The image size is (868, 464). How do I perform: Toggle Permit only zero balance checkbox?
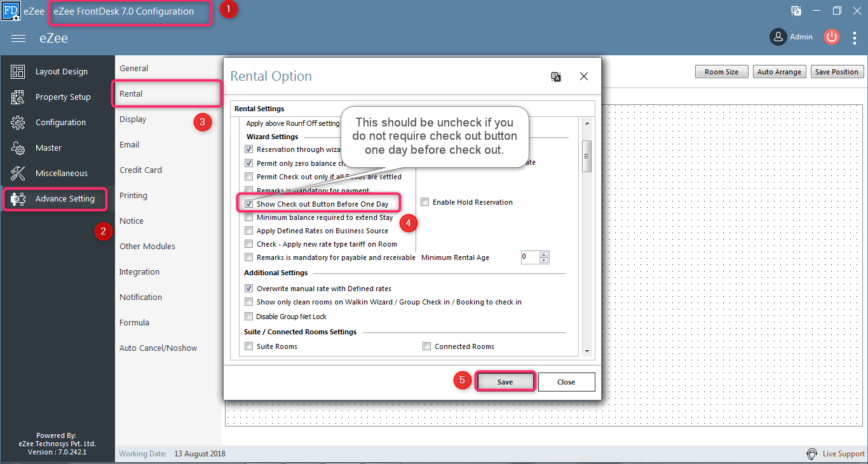coord(249,163)
